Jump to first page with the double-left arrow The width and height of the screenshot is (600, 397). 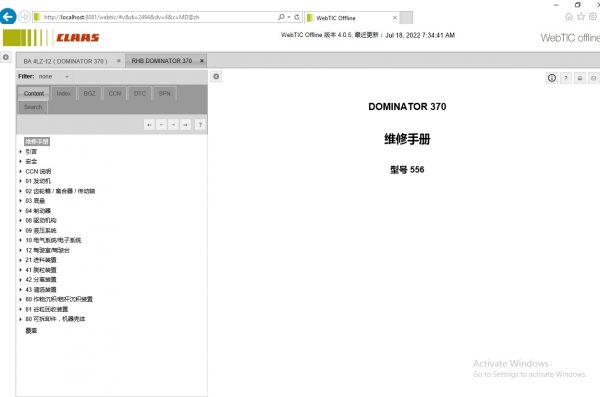pyautogui.click(x=149, y=125)
